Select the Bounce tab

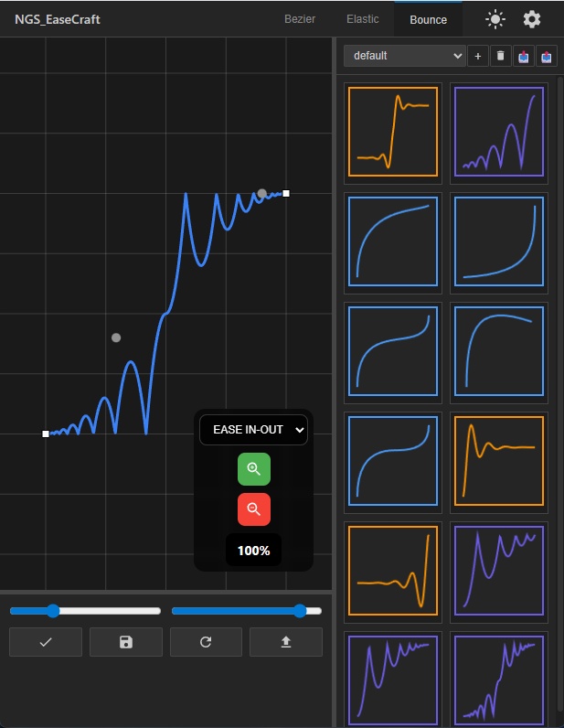[x=428, y=19]
